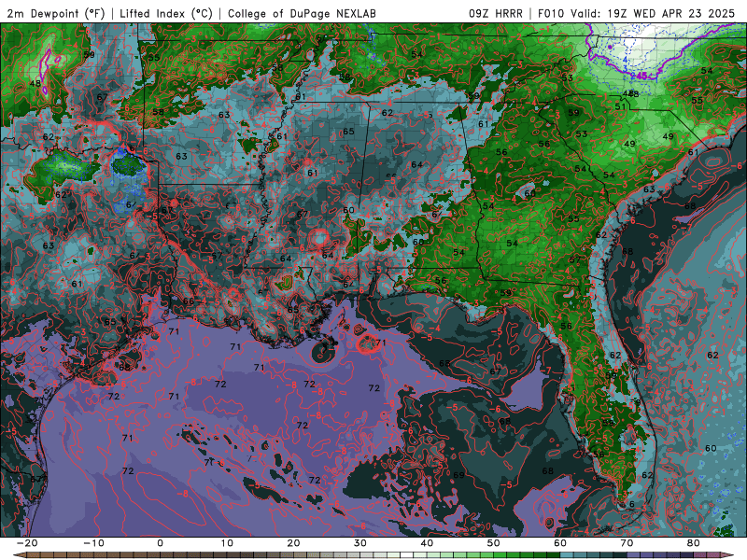Screen dimensions: 747x560
Task: Click the '60' color scale label
Action: pyautogui.click(x=560, y=543)
